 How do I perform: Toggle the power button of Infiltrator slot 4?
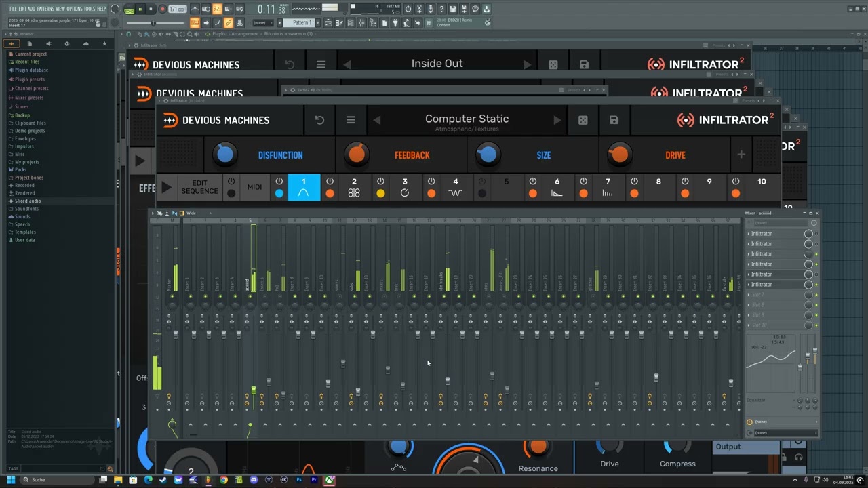pos(431,181)
